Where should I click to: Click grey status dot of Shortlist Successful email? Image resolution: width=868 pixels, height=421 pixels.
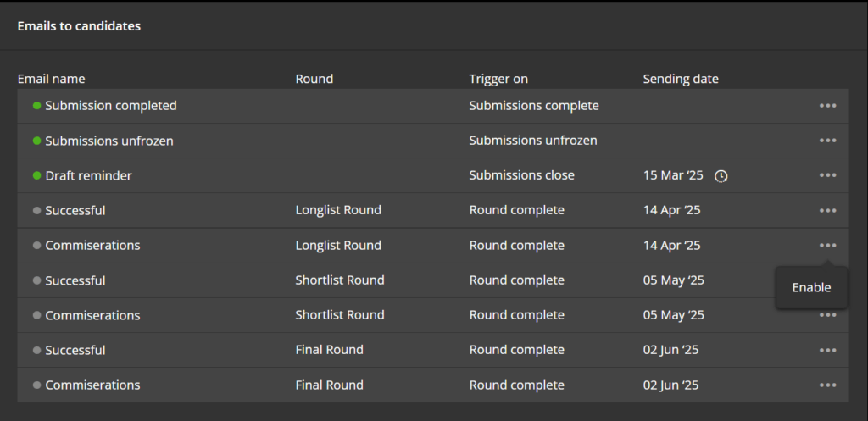[x=37, y=280]
